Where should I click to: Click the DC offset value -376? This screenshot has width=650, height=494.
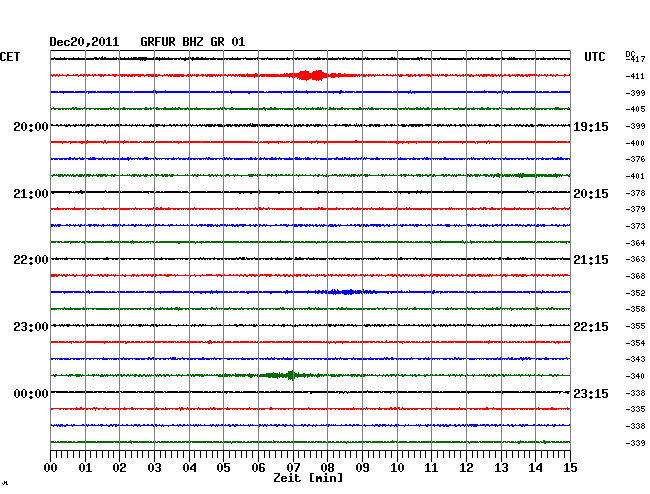click(635, 159)
